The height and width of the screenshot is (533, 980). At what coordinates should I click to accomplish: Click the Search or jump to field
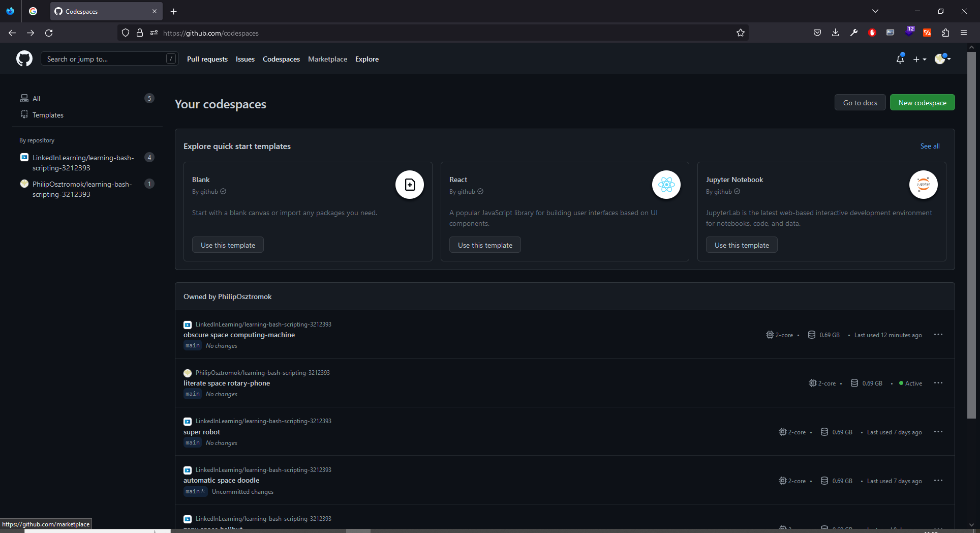click(x=109, y=59)
